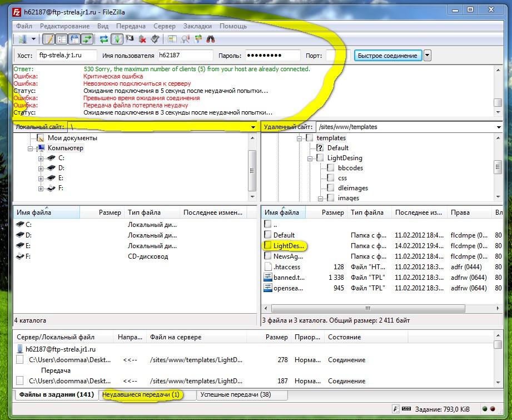
Task: Sort remote files by Права column
Action: (469, 213)
